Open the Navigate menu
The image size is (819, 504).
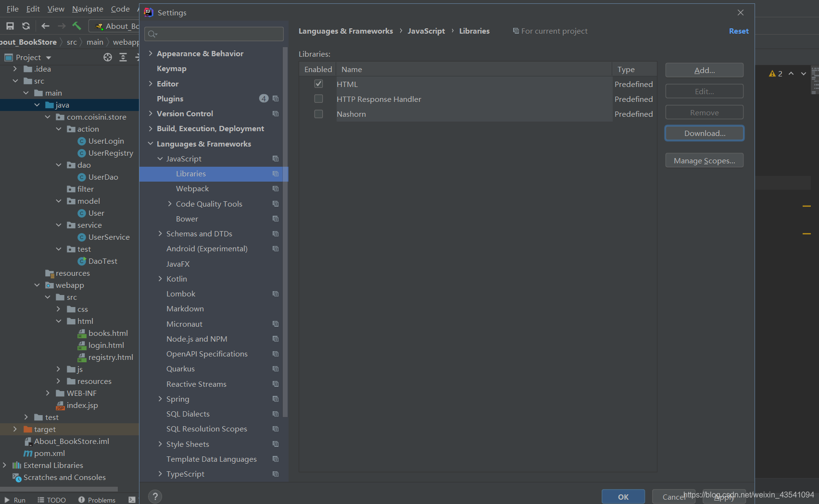point(88,9)
